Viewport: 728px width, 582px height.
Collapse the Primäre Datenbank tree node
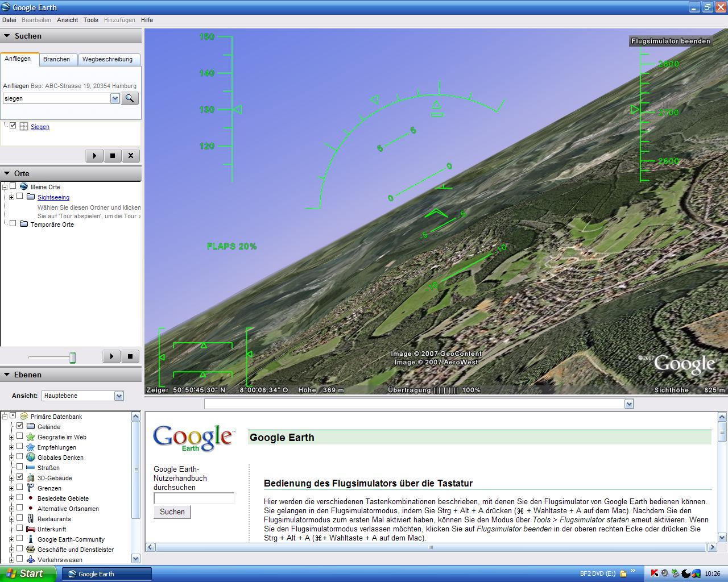5,416
